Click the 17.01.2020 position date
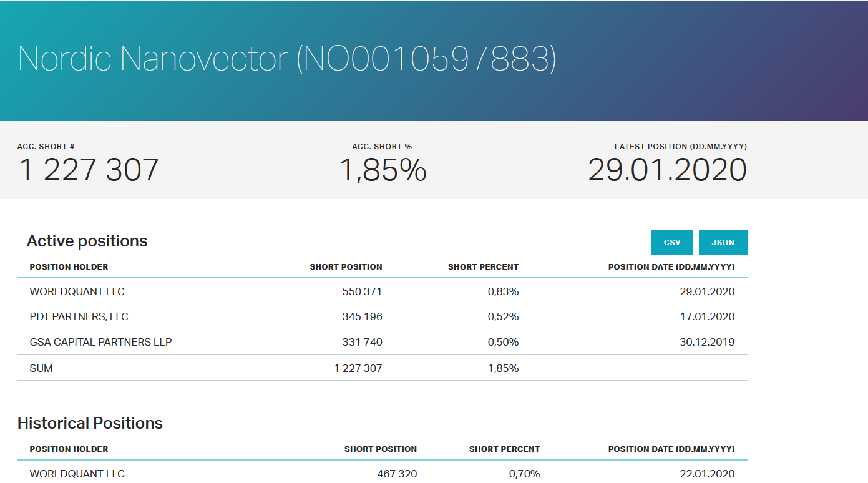 (x=707, y=316)
